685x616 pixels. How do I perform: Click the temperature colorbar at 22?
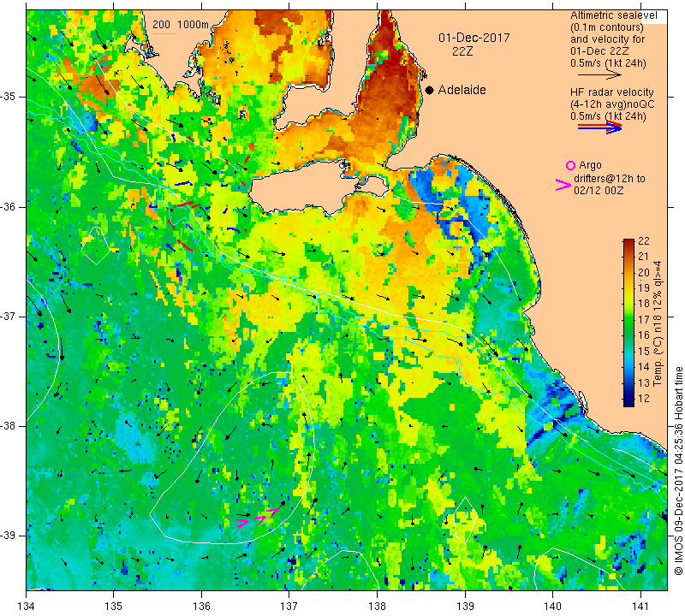pos(628,241)
